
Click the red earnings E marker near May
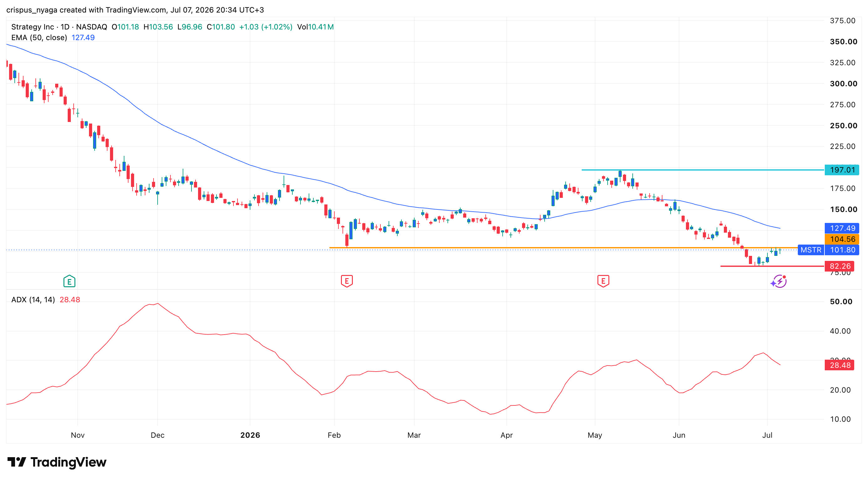coord(603,281)
